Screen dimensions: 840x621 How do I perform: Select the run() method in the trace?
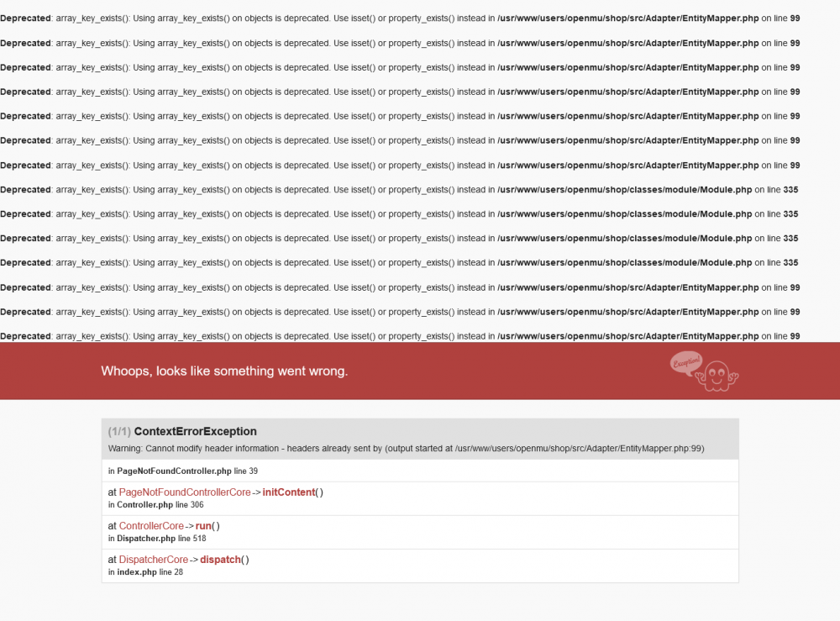(203, 525)
